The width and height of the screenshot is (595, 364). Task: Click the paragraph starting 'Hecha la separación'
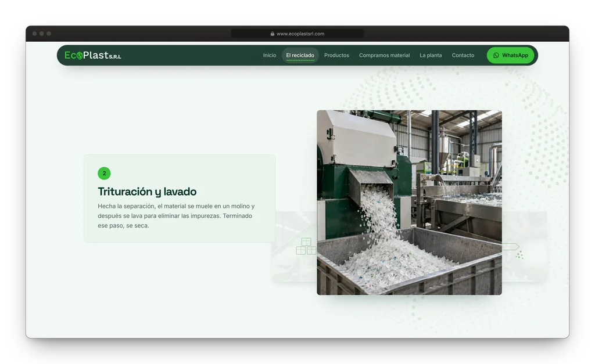[x=176, y=216]
